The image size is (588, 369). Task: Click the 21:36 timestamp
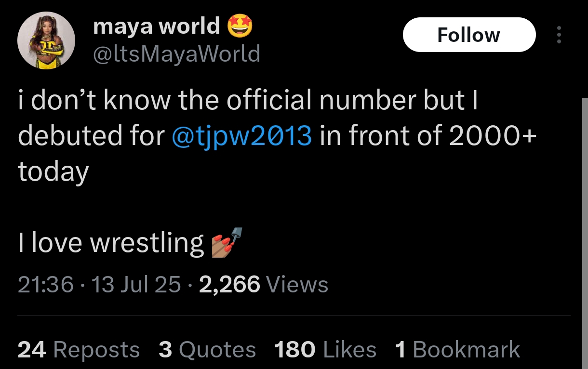pos(46,284)
